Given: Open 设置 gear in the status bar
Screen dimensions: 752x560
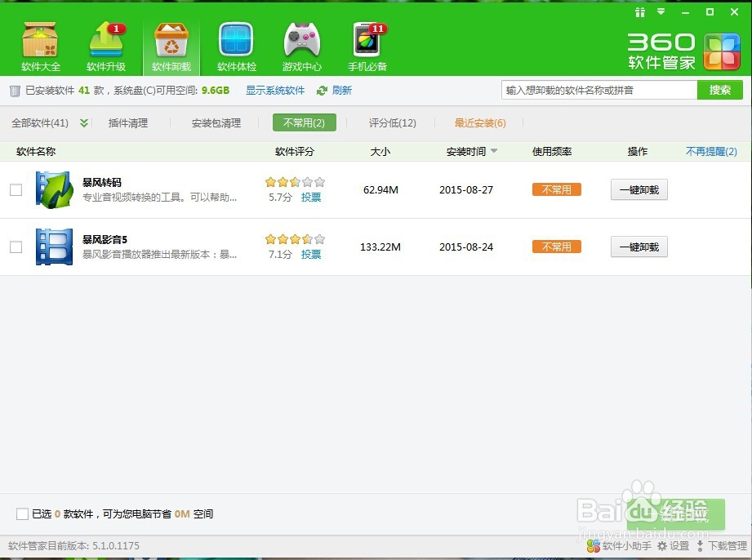Looking at the screenshot, I should 673,545.
